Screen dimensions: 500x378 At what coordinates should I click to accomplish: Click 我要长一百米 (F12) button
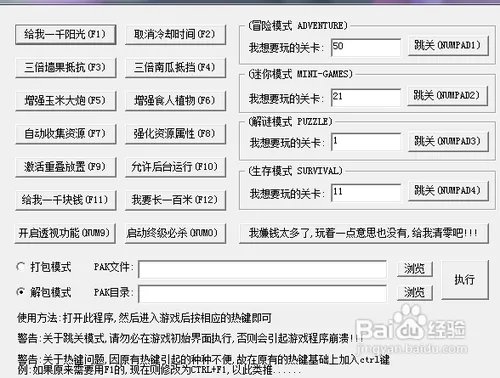(x=175, y=200)
